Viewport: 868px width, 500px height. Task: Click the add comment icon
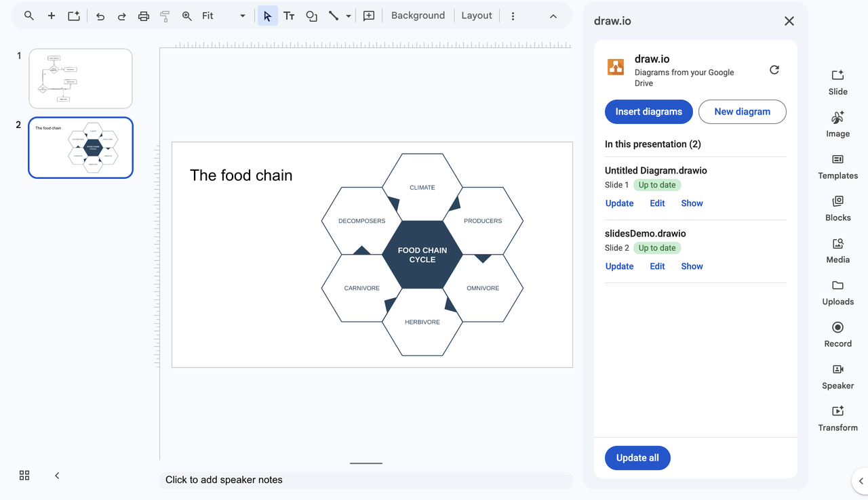[x=369, y=16]
